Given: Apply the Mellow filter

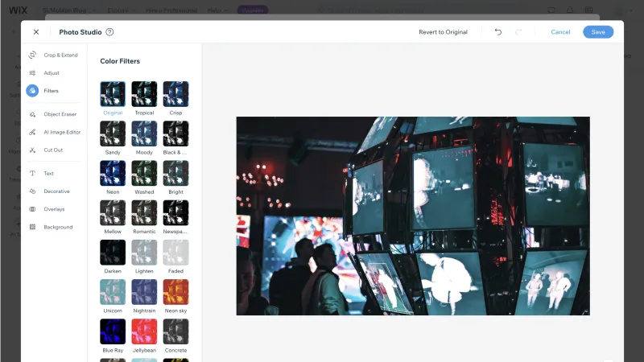Looking at the screenshot, I should point(113,212).
